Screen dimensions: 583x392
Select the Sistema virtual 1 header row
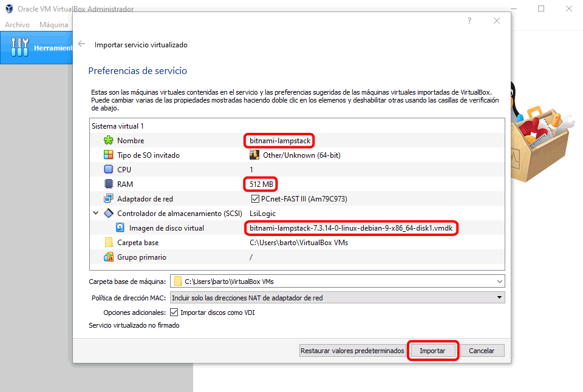coord(297,126)
